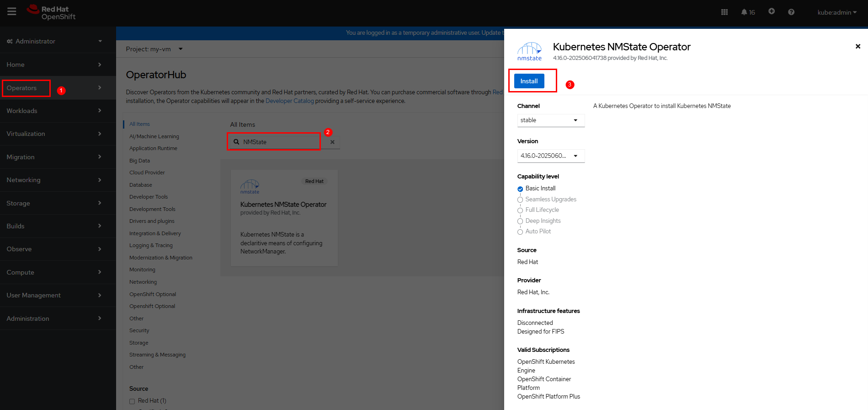Clear the NMState search filter
The width and height of the screenshot is (868, 410).
pos(332,142)
